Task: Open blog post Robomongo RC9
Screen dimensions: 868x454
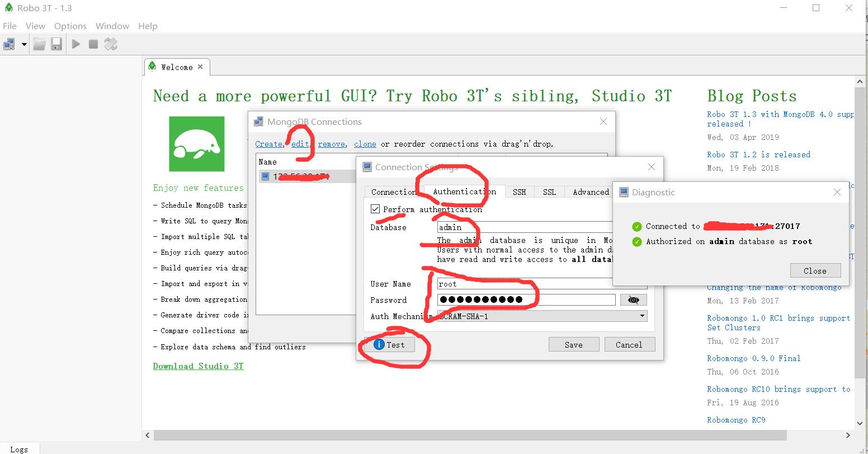Action: pos(736,420)
